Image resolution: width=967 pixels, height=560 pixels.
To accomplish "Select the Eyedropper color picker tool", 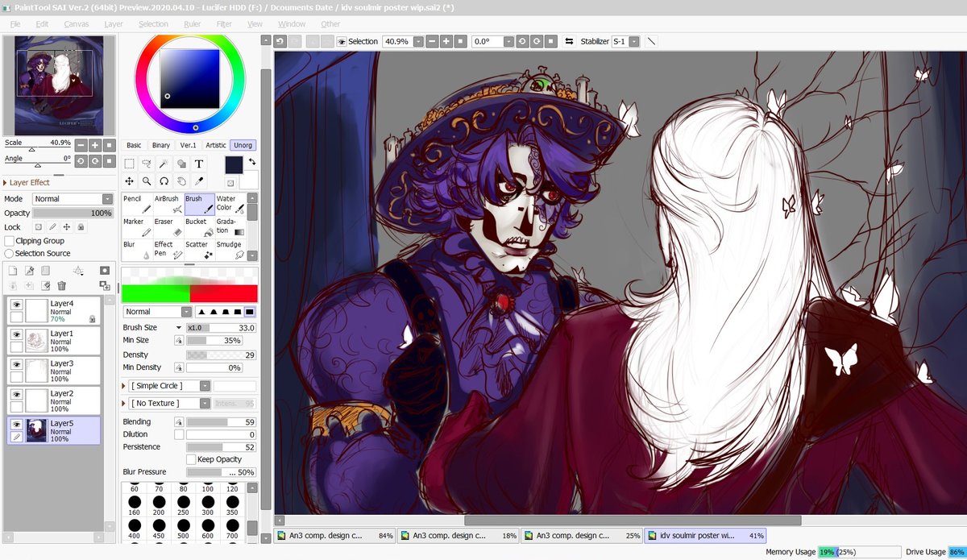I will [199, 181].
